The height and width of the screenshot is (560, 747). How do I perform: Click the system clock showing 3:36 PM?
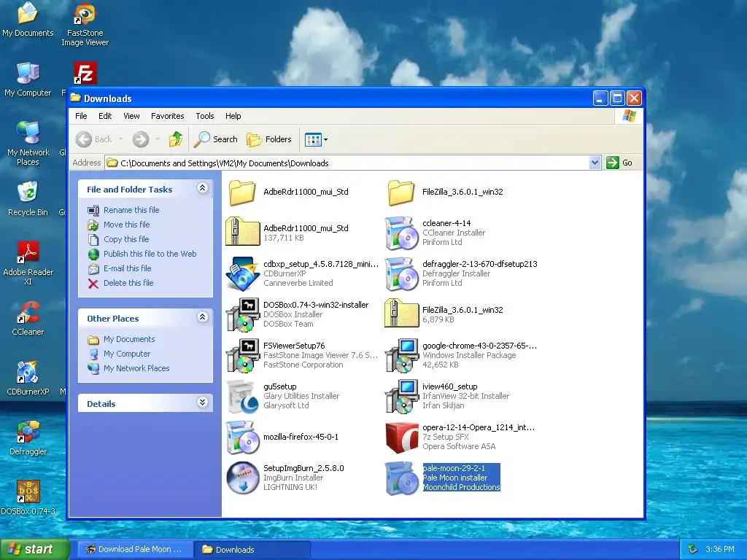point(719,549)
